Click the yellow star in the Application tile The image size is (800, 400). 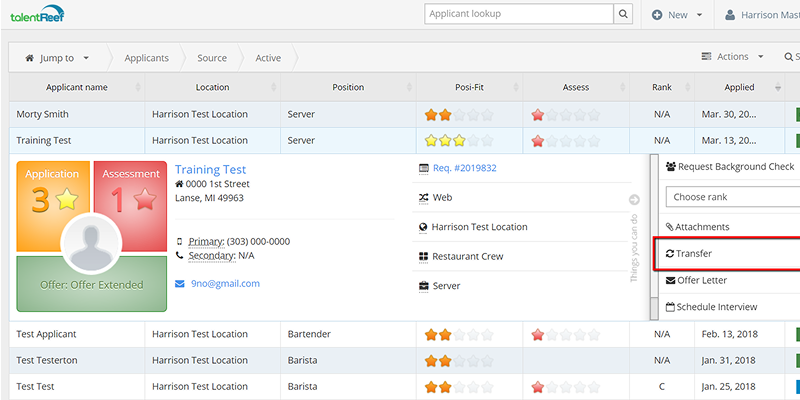pos(66,200)
